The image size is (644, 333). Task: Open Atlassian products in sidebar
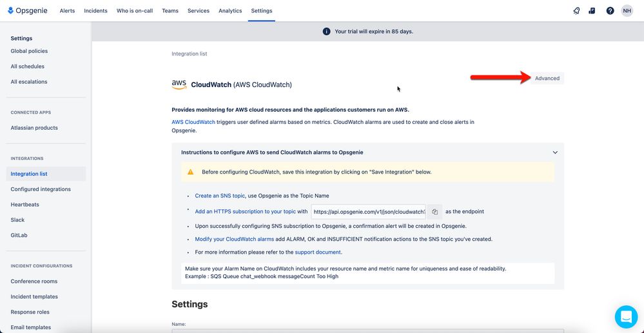click(34, 128)
